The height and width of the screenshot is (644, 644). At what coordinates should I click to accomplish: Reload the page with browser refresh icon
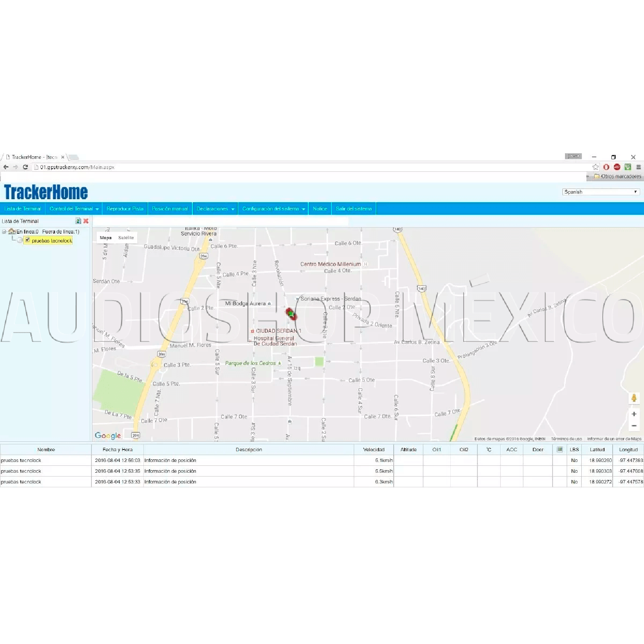[25, 167]
